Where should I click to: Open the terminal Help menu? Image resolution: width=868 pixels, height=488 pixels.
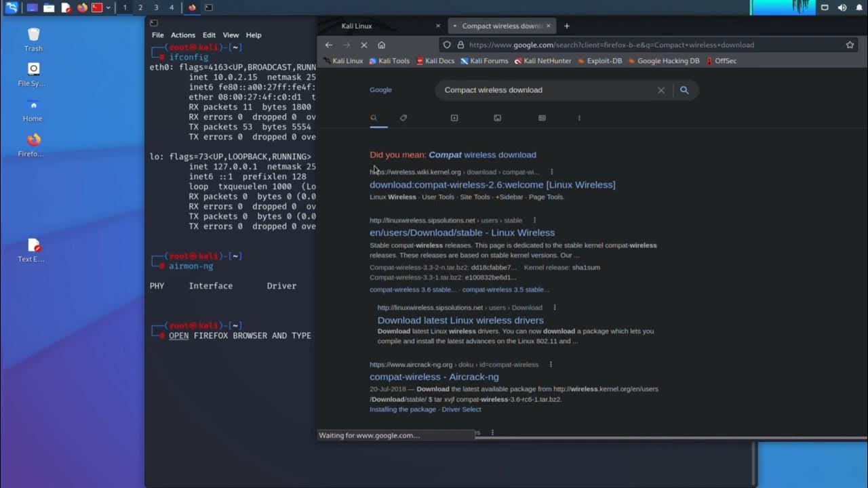(254, 35)
